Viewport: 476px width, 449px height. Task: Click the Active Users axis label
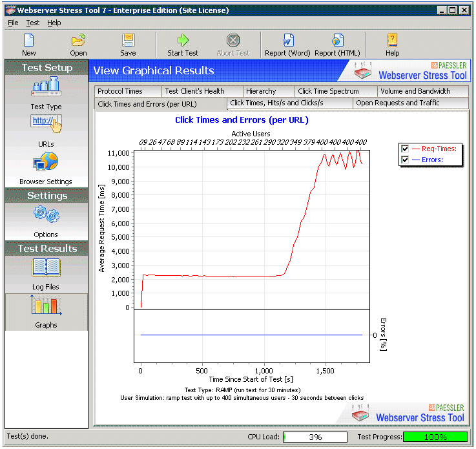click(251, 134)
